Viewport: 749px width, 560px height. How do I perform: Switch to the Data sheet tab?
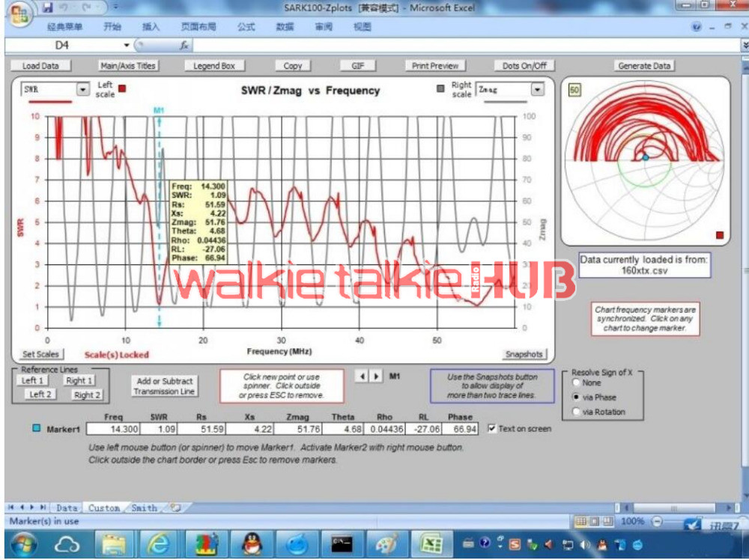[x=67, y=508]
